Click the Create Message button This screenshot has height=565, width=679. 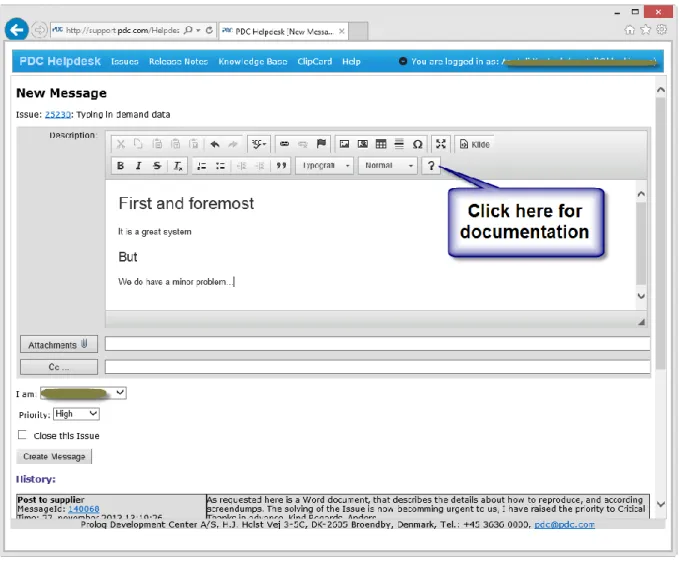[54, 456]
